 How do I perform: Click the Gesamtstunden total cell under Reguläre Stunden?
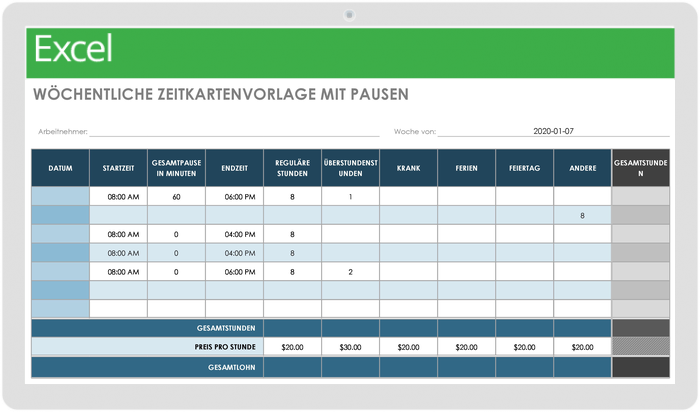(292, 328)
